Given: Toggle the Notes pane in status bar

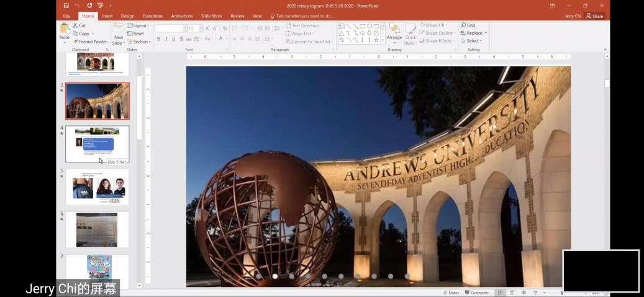Looking at the screenshot, I should coord(451,293).
